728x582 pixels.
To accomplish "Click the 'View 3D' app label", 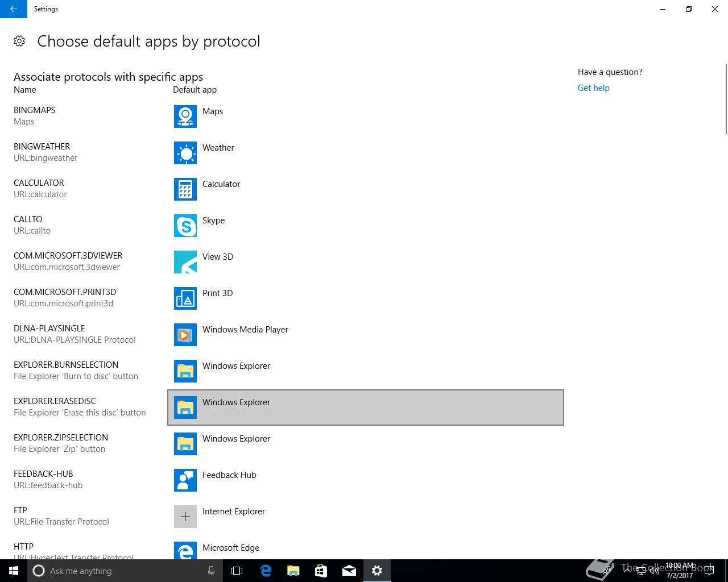I will [218, 257].
